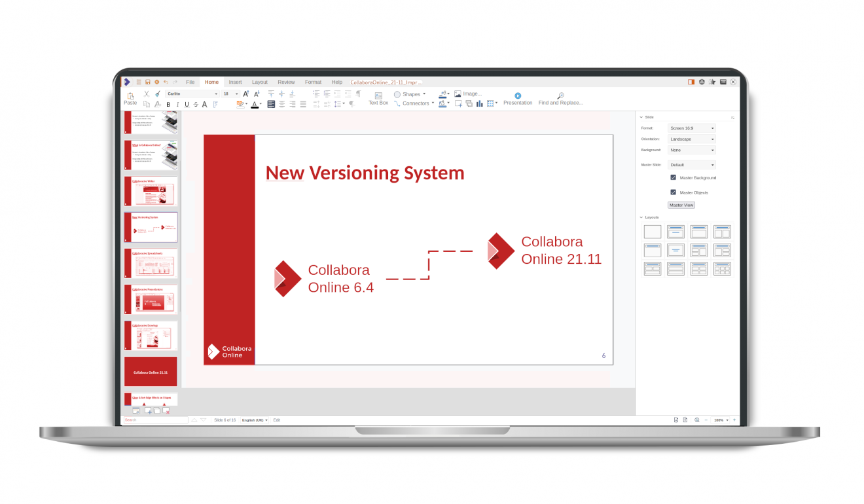The width and height of the screenshot is (864, 504).
Task: Switch to the Format tab
Action: [x=313, y=82]
